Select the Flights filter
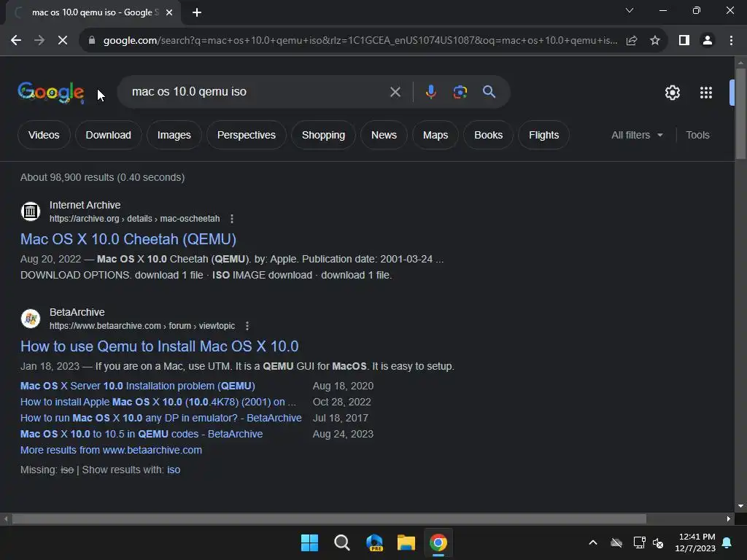Screen dimensions: 747x560 (x=543, y=135)
